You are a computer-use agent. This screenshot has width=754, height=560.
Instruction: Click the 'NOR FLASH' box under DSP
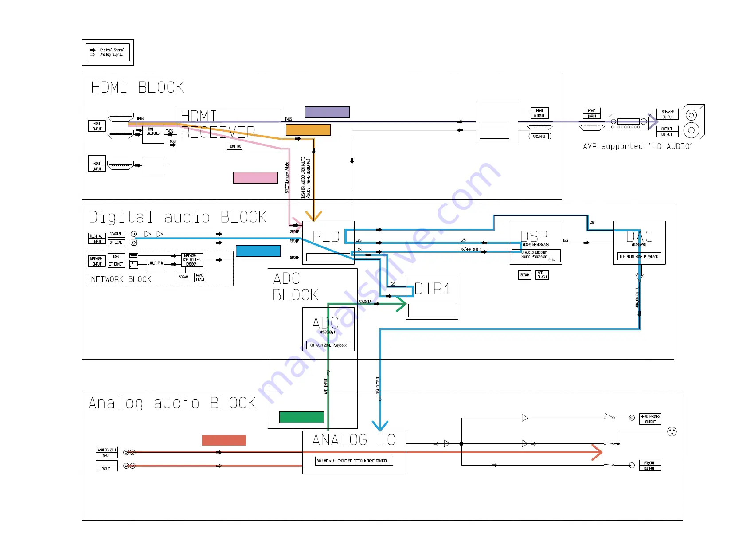click(x=542, y=275)
